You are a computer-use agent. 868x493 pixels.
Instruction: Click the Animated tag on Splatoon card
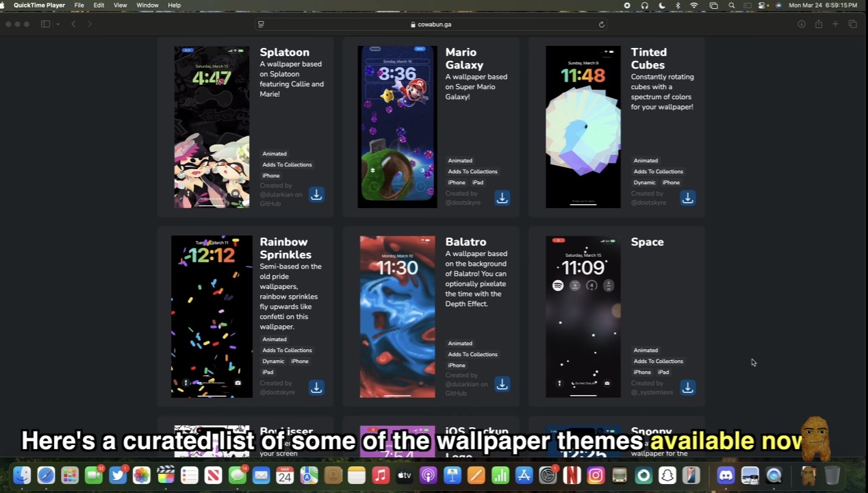coord(275,154)
